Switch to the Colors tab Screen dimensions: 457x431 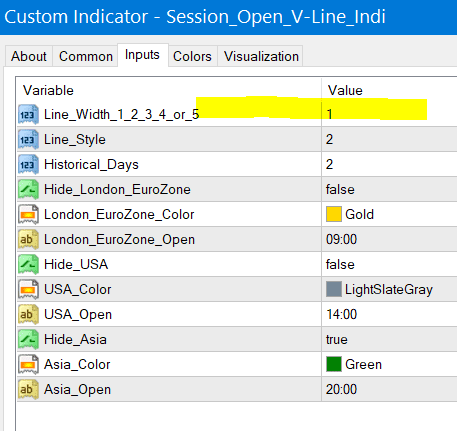[192, 56]
